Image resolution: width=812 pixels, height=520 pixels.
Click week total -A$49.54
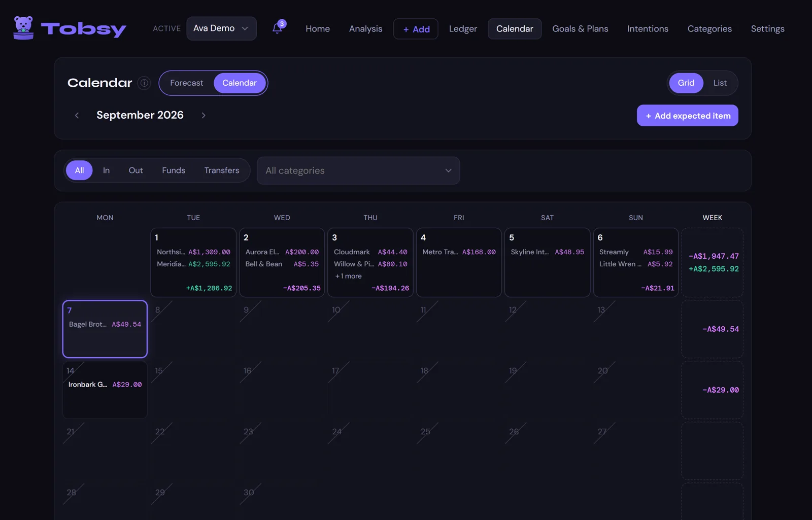(721, 330)
